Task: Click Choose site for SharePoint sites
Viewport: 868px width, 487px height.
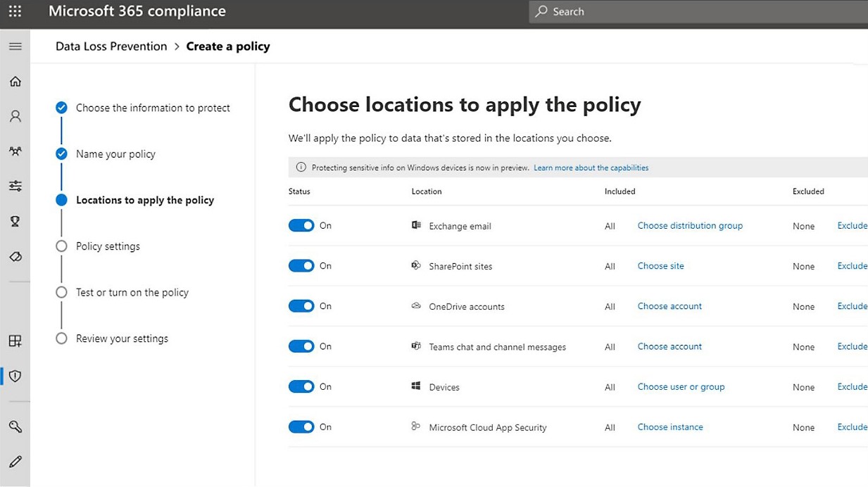Action: click(x=661, y=265)
